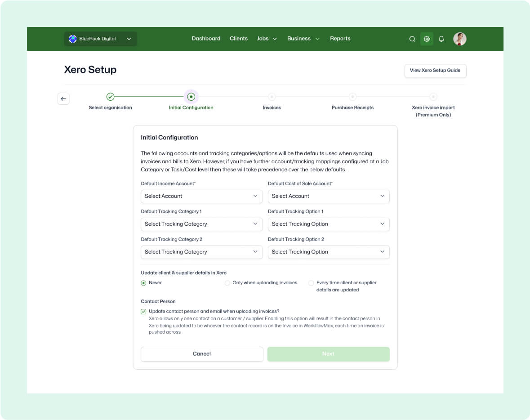Expand the Jobs menu chevron
This screenshot has height=420, width=530.
tap(275, 39)
